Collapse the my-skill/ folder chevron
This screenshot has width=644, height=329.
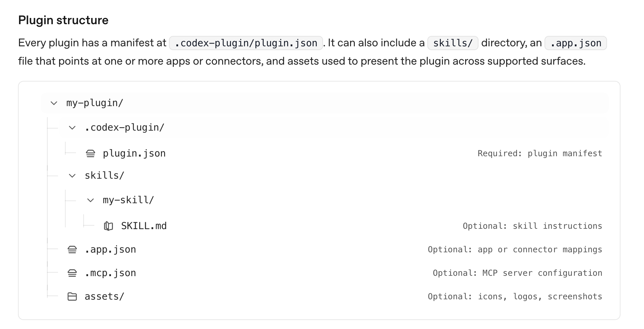point(91,200)
